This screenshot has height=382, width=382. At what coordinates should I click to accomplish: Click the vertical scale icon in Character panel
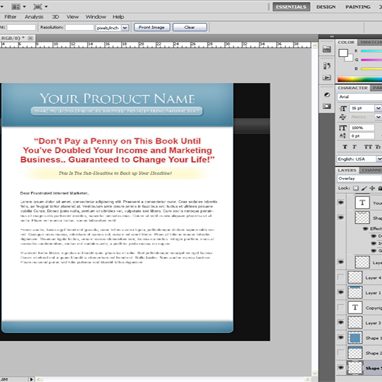(343, 128)
